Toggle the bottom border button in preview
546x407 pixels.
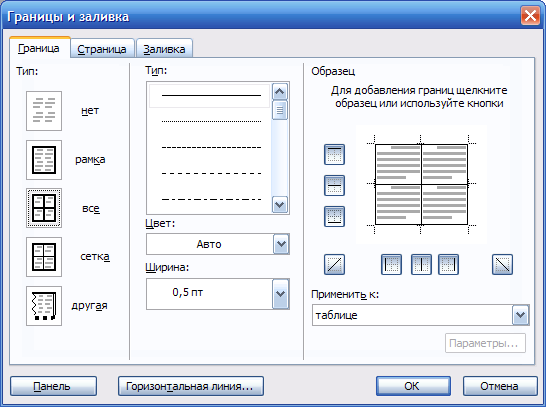click(334, 216)
